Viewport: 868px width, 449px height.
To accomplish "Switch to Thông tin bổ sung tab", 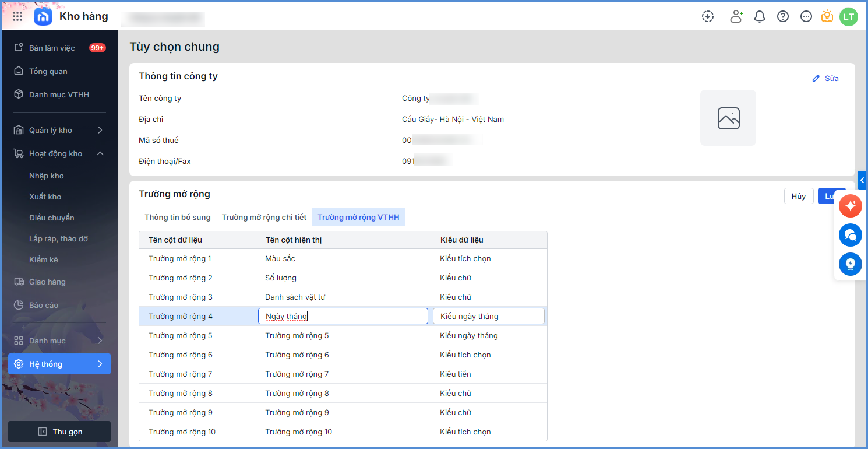I will tap(178, 217).
